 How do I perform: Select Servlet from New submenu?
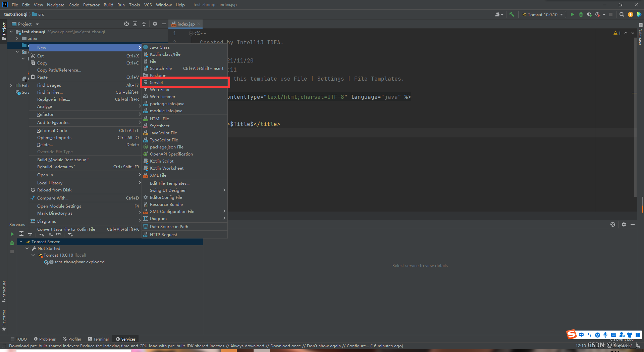(x=184, y=82)
